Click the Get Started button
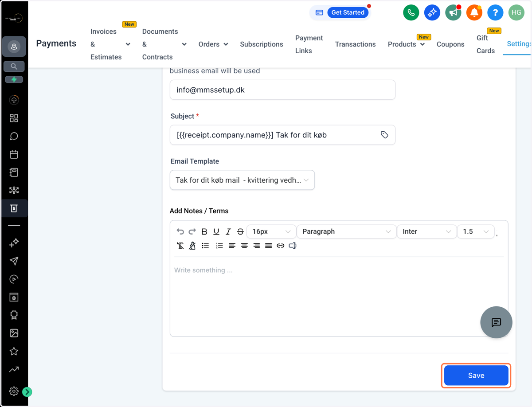532x407 pixels. [348, 12]
